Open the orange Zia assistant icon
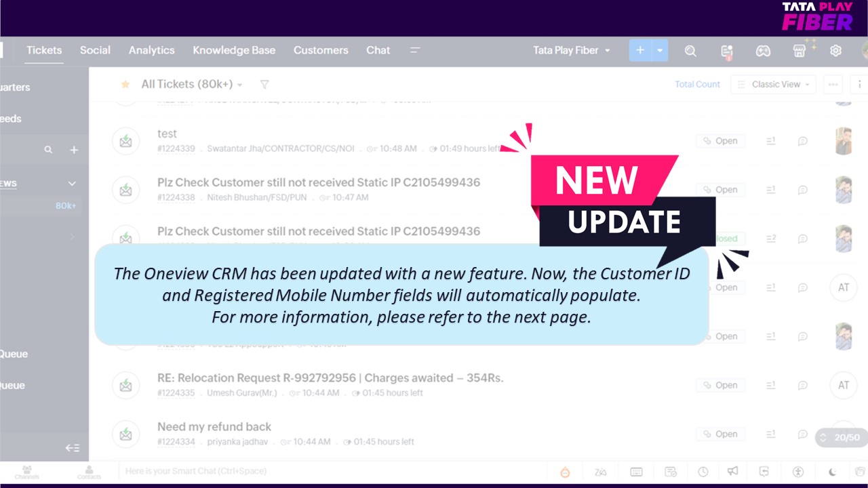This screenshot has height=488, width=868. click(x=565, y=472)
